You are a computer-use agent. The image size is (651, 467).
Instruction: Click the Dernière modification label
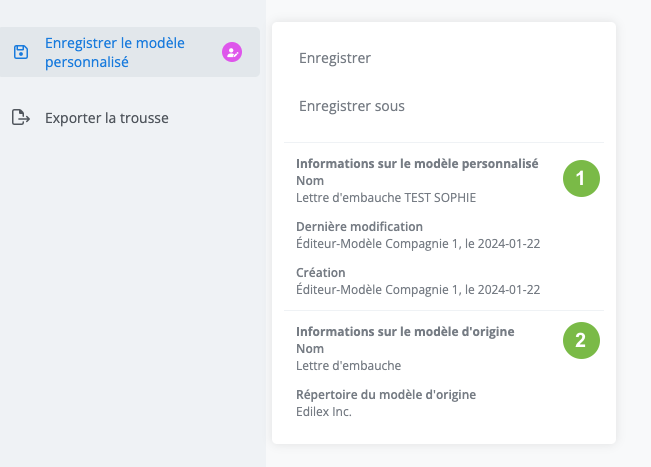click(x=359, y=226)
